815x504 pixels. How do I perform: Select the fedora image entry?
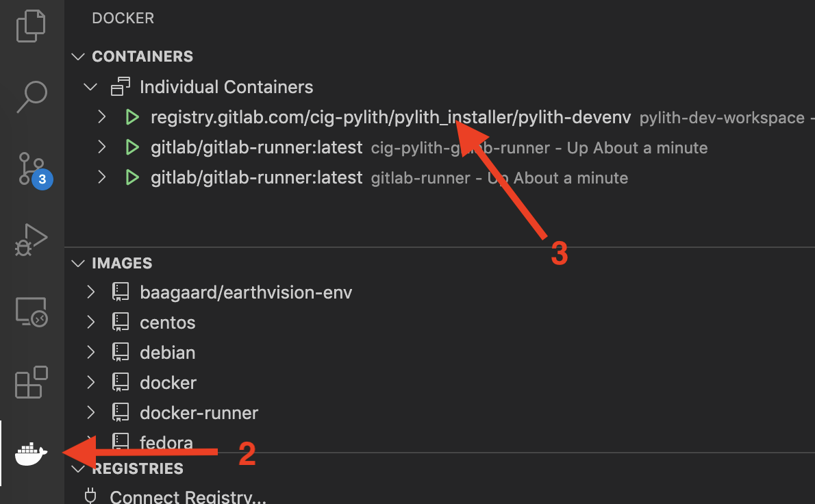(x=166, y=442)
